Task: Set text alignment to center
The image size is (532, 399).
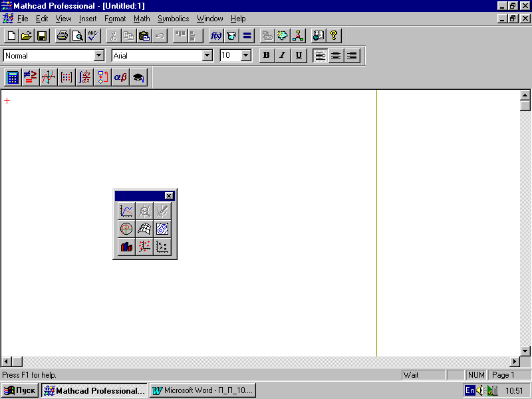Action: (x=336, y=56)
